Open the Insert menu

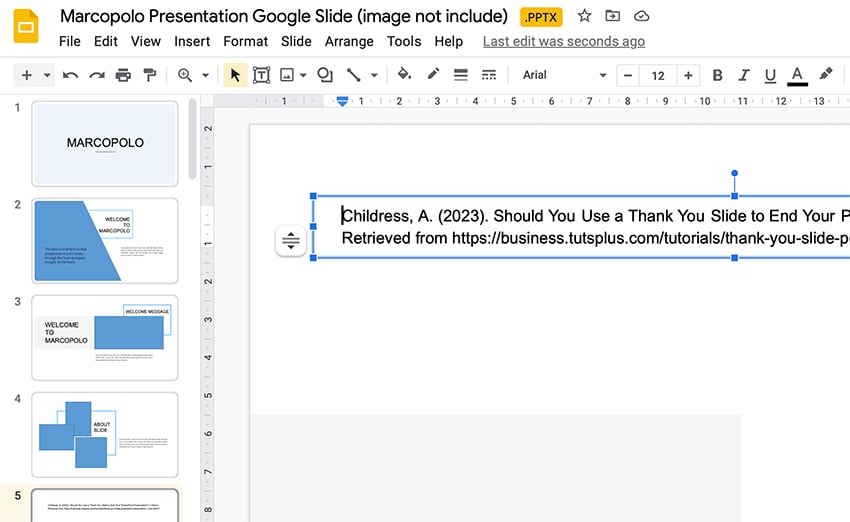pos(192,41)
